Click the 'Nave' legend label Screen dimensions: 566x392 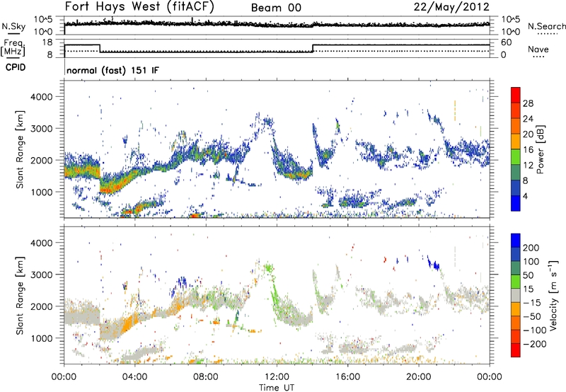tap(538, 50)
